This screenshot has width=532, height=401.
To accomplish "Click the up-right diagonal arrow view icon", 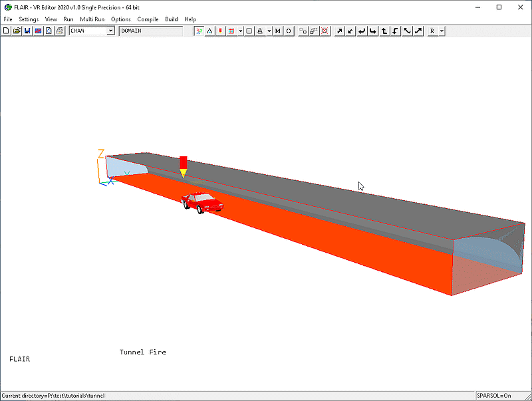I will [x=338, y=31].
